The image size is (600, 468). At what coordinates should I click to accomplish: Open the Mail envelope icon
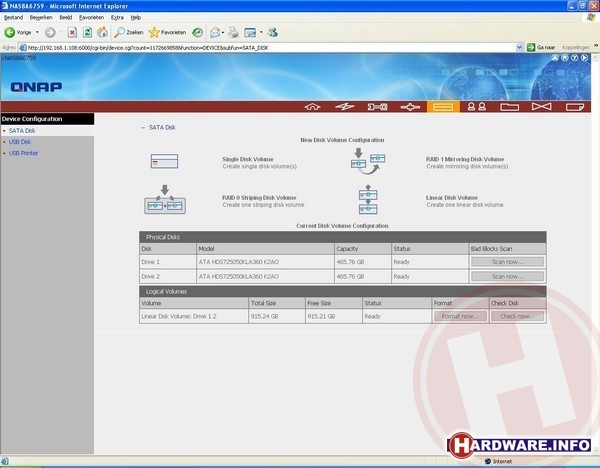click(x=215, y=33)
